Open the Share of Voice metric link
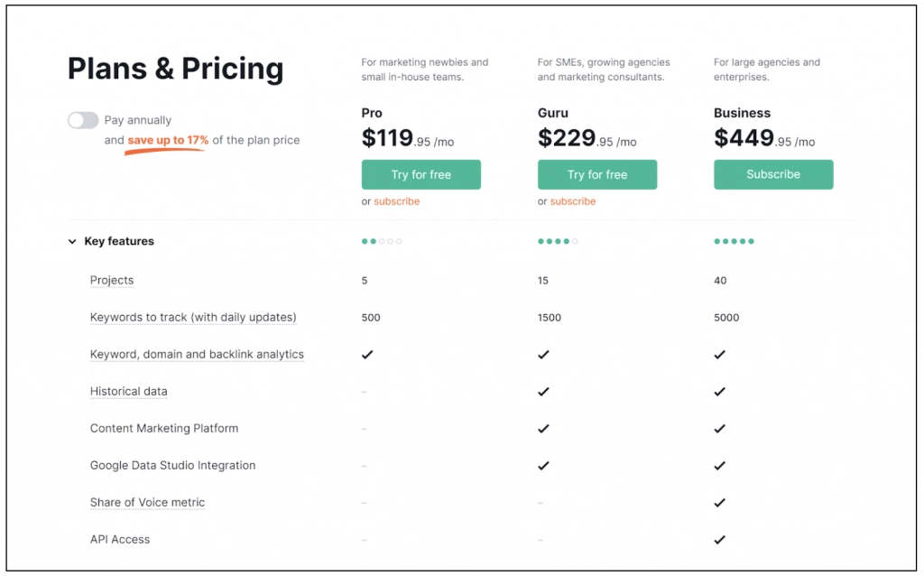Screen dimensions: 924x576 [x=147, y=502]
